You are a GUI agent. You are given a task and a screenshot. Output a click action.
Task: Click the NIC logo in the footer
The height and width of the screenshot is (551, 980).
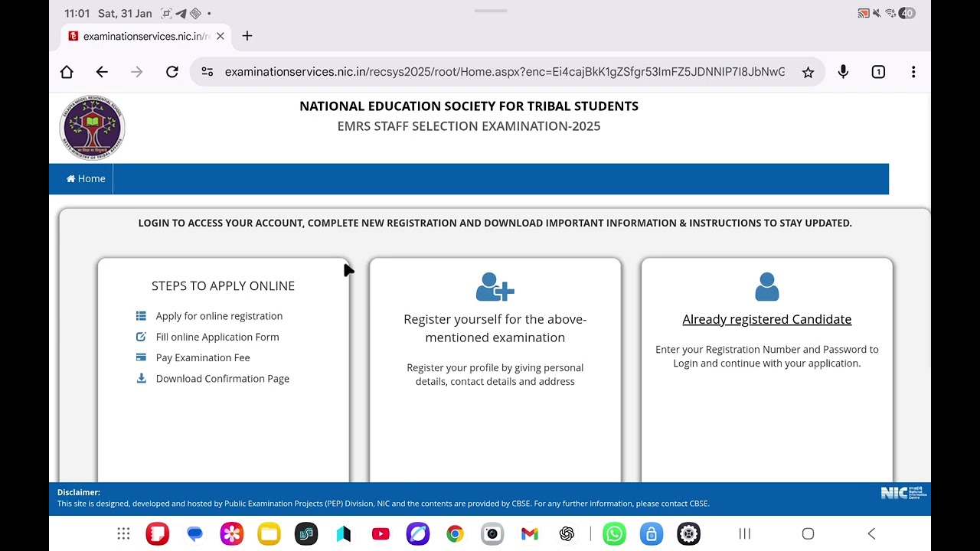coord(903,493)
